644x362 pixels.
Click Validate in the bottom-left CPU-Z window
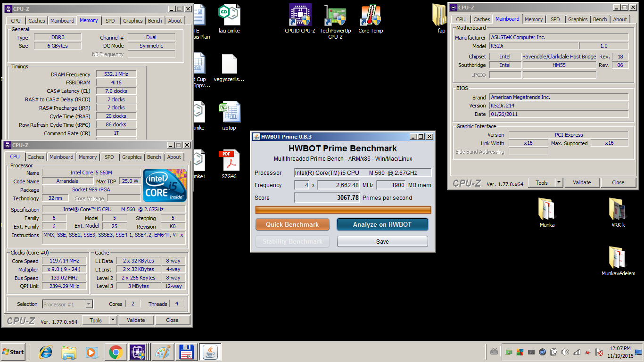coord(136,320)
